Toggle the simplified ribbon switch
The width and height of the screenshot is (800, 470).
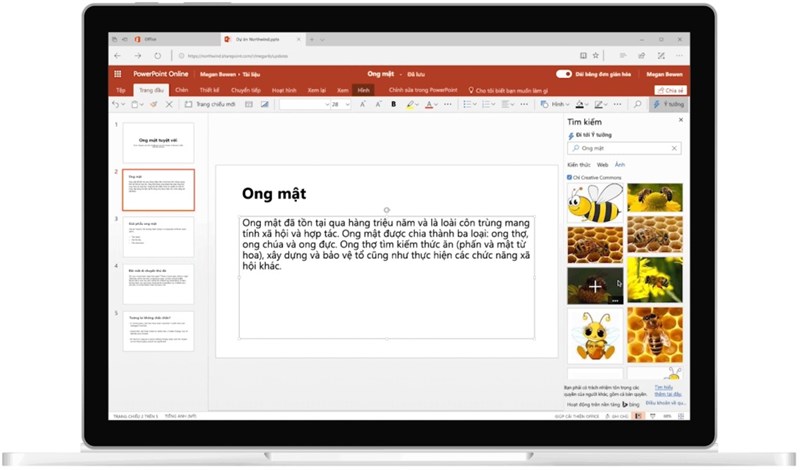565,74
